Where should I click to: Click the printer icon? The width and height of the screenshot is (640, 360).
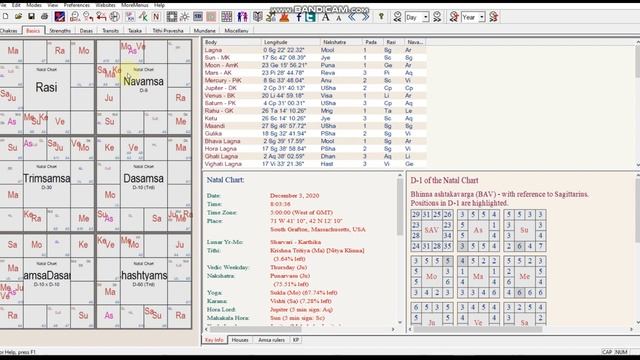point(44,17)
